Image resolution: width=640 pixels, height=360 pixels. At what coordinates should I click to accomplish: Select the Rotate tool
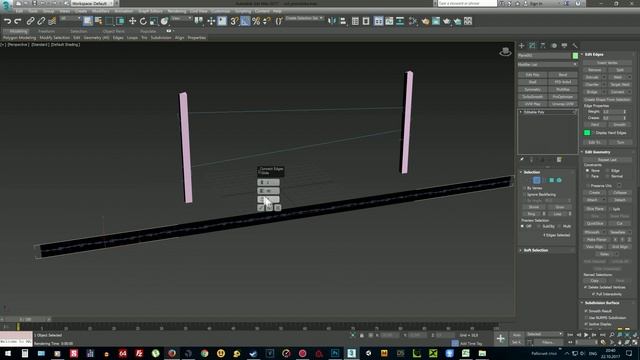pos(143,21)
